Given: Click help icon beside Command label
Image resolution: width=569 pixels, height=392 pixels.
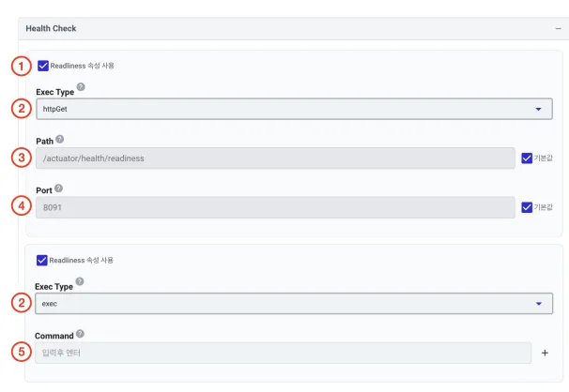Looking at the screenshot, I should pos(80,334).
